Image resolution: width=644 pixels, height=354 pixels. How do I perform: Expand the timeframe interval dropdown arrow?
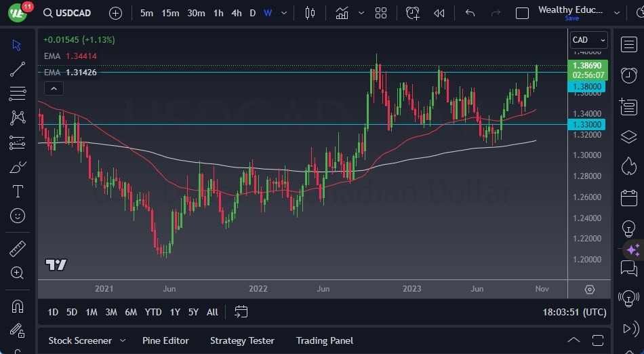[x=284, y=13]
